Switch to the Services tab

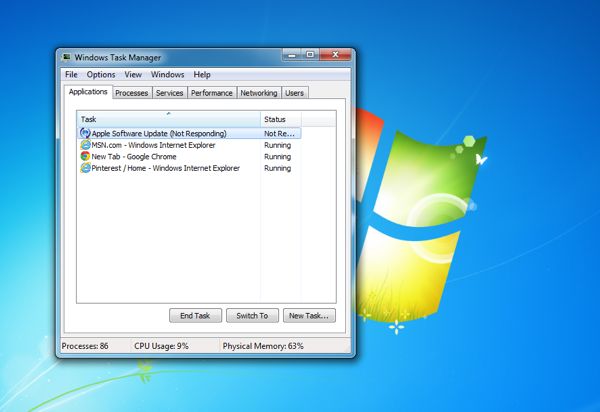pos(169,93)
